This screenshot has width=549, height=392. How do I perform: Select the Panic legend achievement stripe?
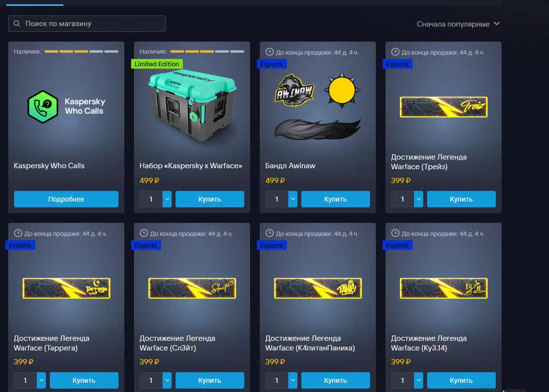(318, 289)
